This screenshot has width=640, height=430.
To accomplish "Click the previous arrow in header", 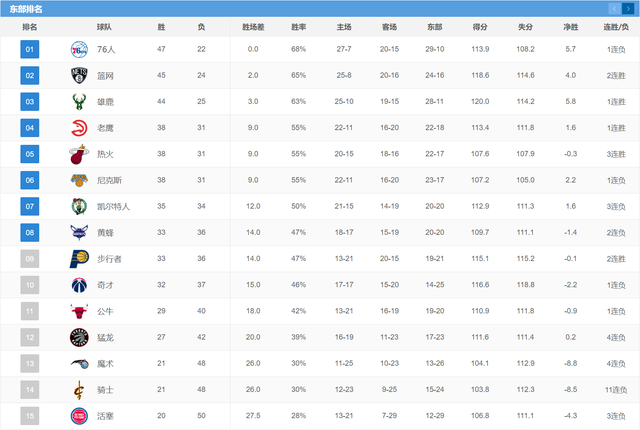I will pyautogui.click(x=614, y=9).
